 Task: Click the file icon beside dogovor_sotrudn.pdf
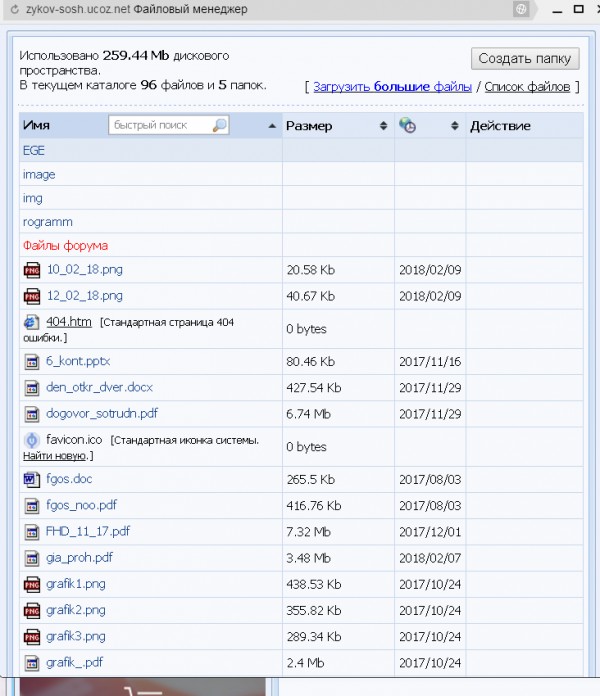(x=32, y=414)
